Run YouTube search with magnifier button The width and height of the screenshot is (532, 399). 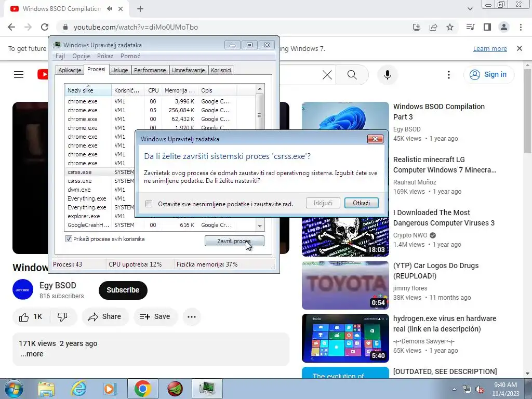point(352,75)
